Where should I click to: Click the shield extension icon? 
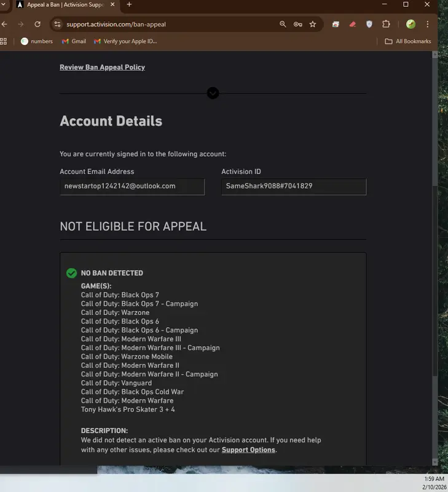[369, 24]
